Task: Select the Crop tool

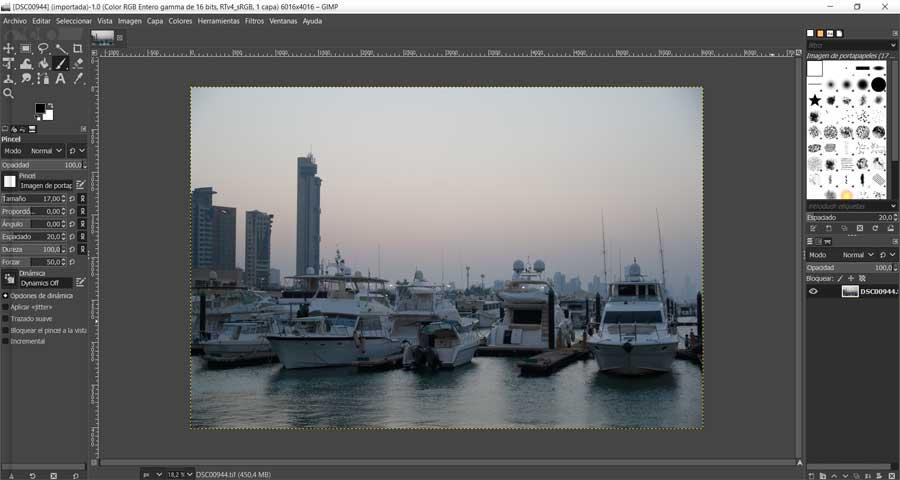Action: [x=77, y=48]
